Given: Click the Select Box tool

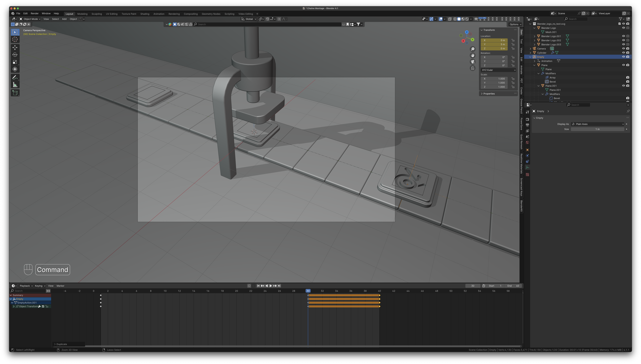Looking at the screenshot, I should click(x=15, y=32).
